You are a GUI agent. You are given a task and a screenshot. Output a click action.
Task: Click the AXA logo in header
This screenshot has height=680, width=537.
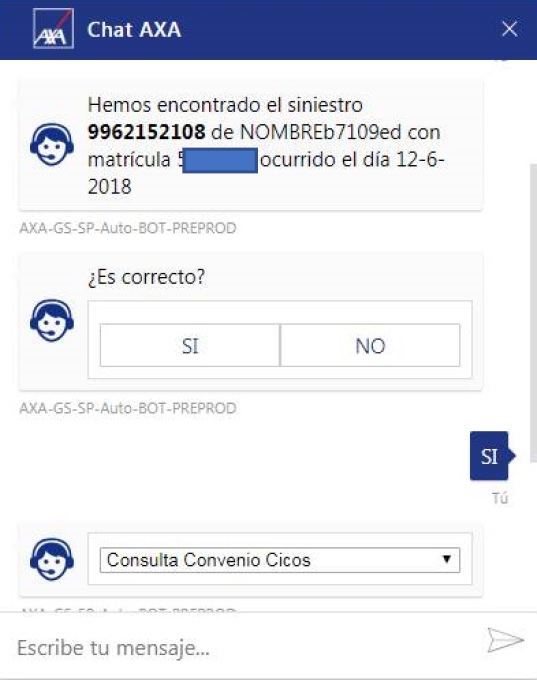coord(53,29)
